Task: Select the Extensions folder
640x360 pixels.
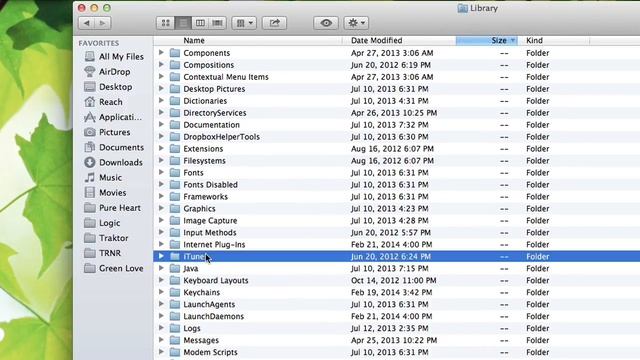Action: pyautogui.click(x=203, y=149)
